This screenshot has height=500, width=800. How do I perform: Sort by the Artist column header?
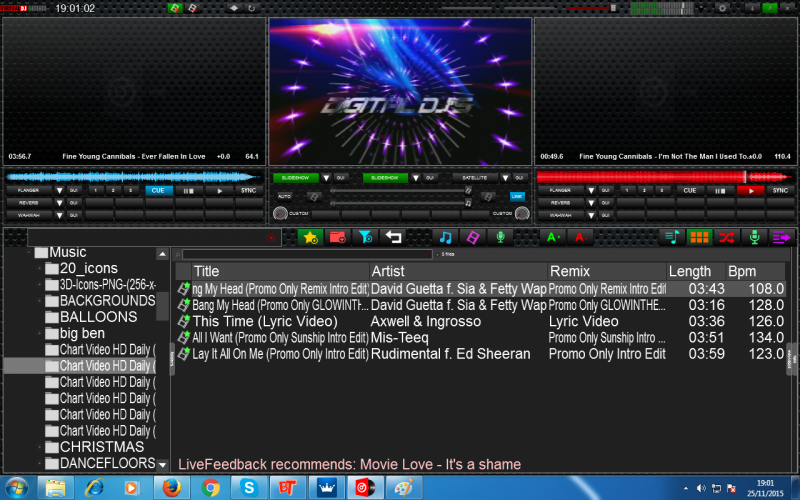[x=458, y=271]
